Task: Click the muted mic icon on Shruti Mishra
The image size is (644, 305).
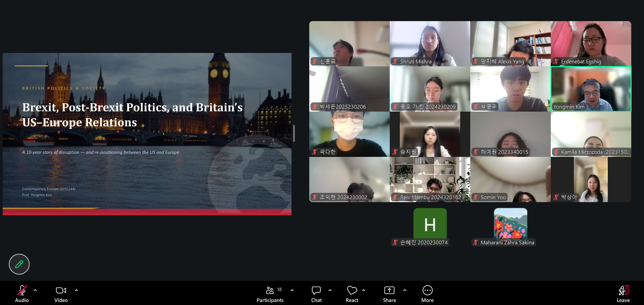Action: tap(395, 61)
